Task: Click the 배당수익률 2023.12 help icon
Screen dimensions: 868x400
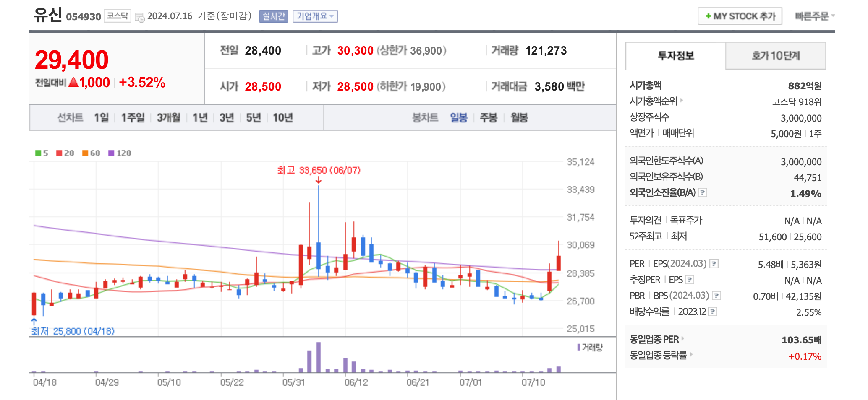Action: point(712,312)
